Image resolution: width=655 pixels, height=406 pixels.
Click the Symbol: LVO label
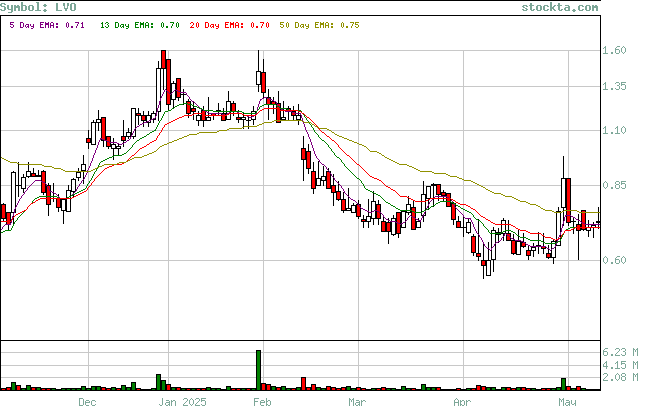(x=38, y=7)
